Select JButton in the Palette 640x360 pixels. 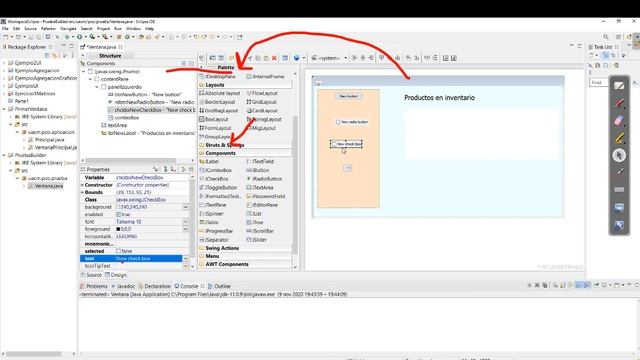coord(258,170)
